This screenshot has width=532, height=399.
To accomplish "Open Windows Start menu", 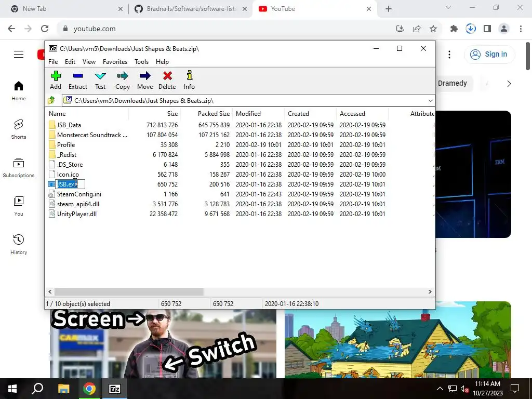I will pos(12,389).
